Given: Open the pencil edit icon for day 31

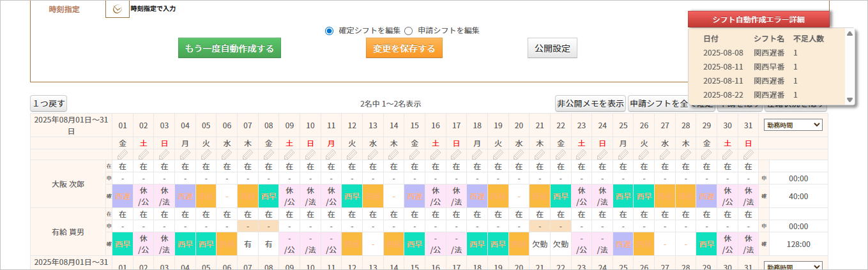Looking at the screenshot, I should click(748, 154).
